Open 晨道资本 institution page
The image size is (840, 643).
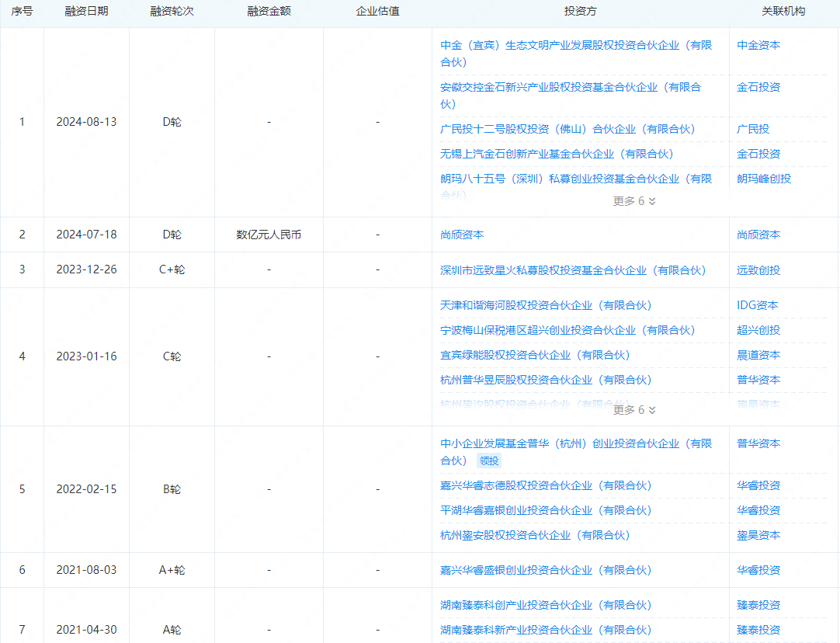point(758,355)
